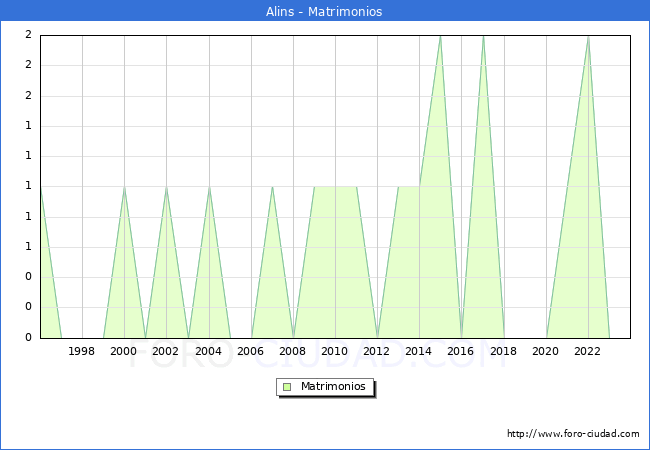650x450 pixels.
Task: Click the data peak at year 2007
Action: 272,187
